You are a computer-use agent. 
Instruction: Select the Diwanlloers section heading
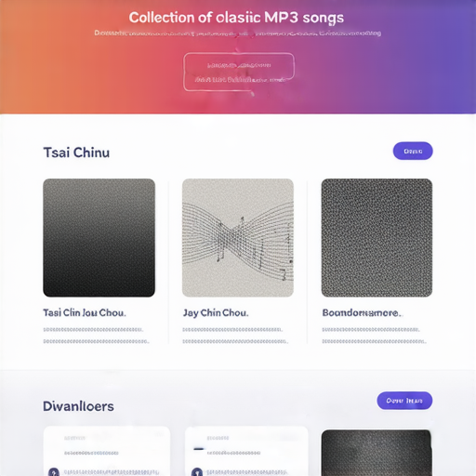click(78, 406)
